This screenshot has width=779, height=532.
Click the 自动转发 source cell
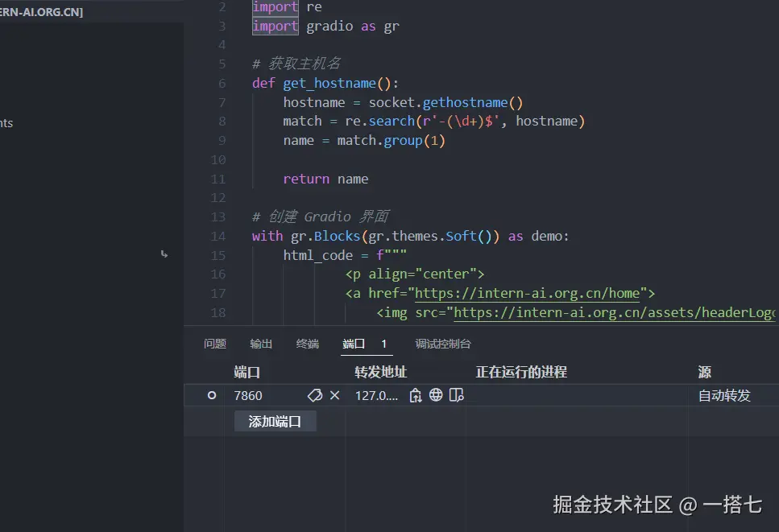point(724,395)
